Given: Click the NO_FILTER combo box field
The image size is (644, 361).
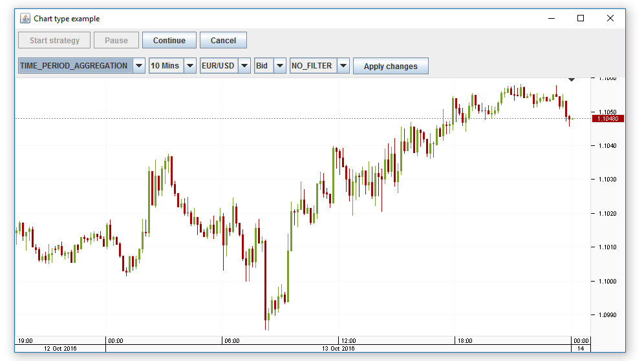Looking at the screenshot, I should pos(314,66).
